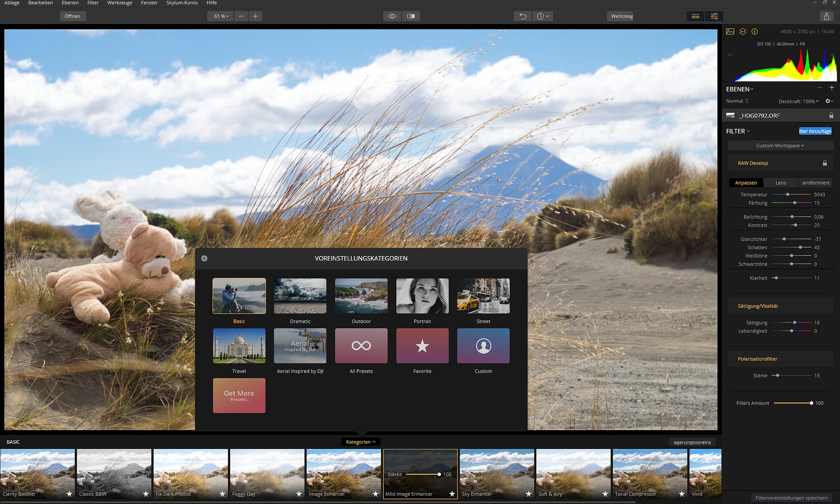
Task: Open the Werkzeuge menu
Action: [x=120, y=3]
